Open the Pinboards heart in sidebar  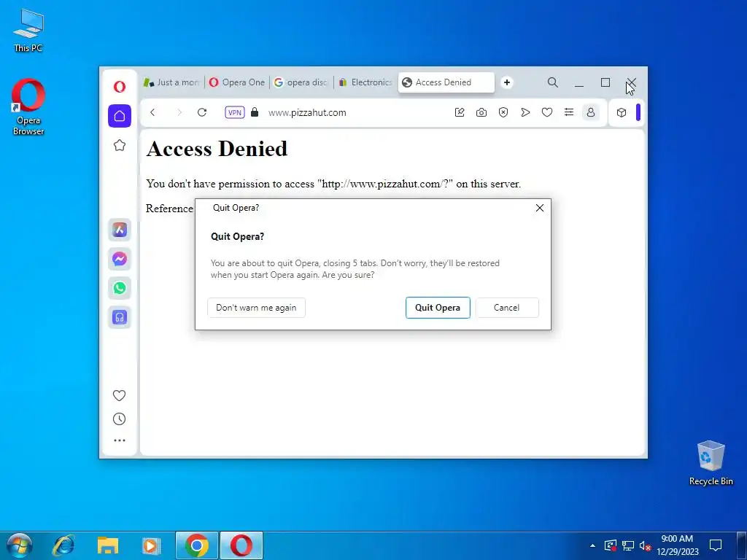click(x=119, y=395)
